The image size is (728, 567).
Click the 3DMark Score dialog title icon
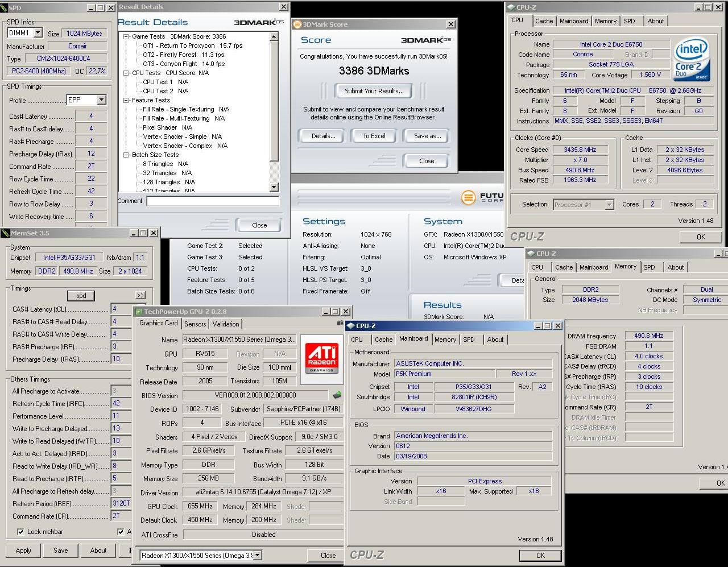pos(297,24)
